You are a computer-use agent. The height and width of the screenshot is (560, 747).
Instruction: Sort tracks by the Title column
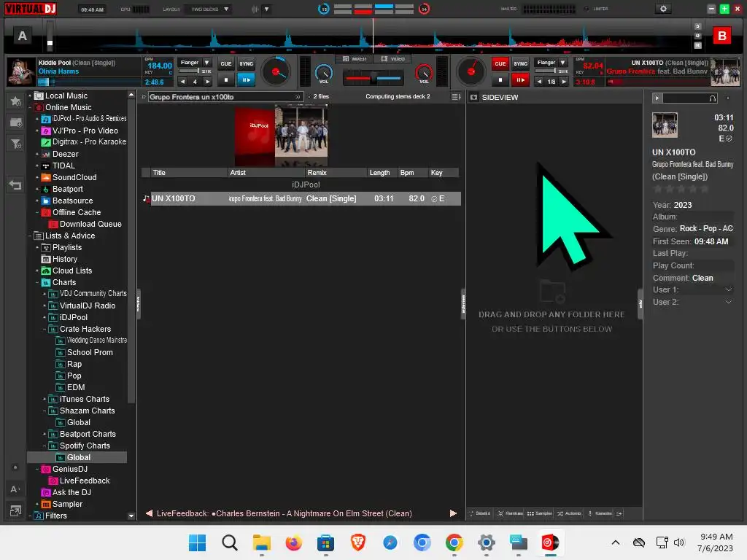pos(189,172)
